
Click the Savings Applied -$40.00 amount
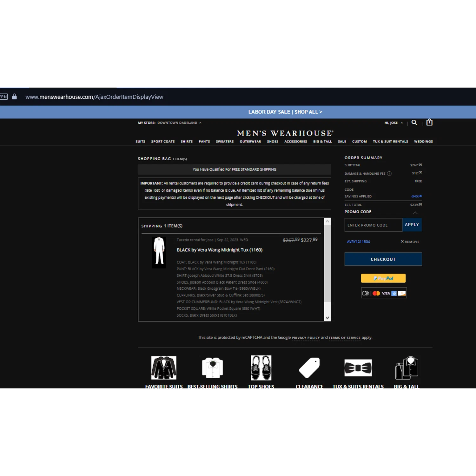click(416, 196)
